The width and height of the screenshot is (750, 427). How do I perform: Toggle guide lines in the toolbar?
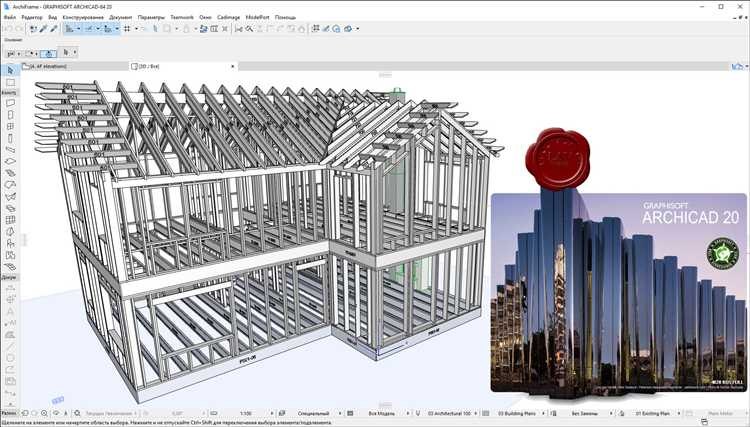click(x=69, y=29)
